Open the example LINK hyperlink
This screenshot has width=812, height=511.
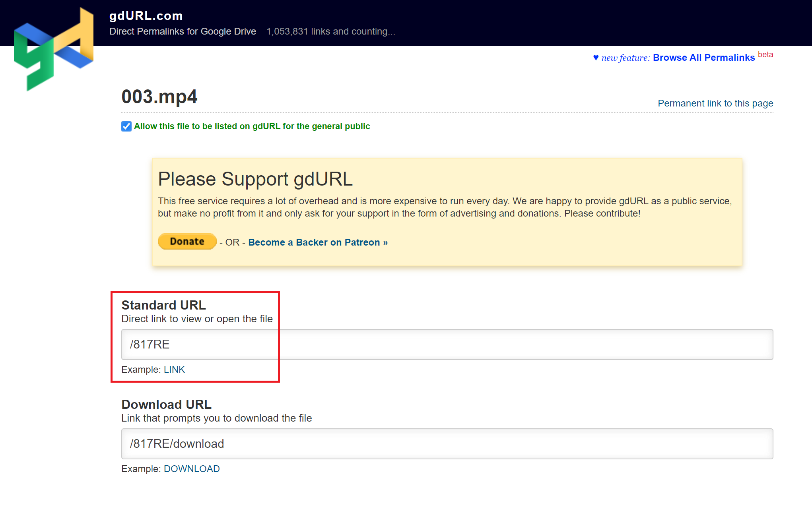(x=174, y=370)
